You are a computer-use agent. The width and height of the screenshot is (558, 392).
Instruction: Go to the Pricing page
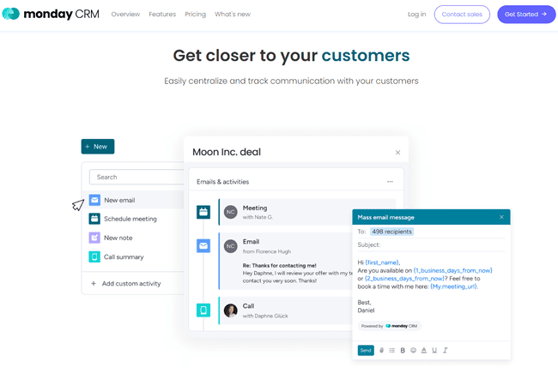pyautogui.click(x=195, y=15)
